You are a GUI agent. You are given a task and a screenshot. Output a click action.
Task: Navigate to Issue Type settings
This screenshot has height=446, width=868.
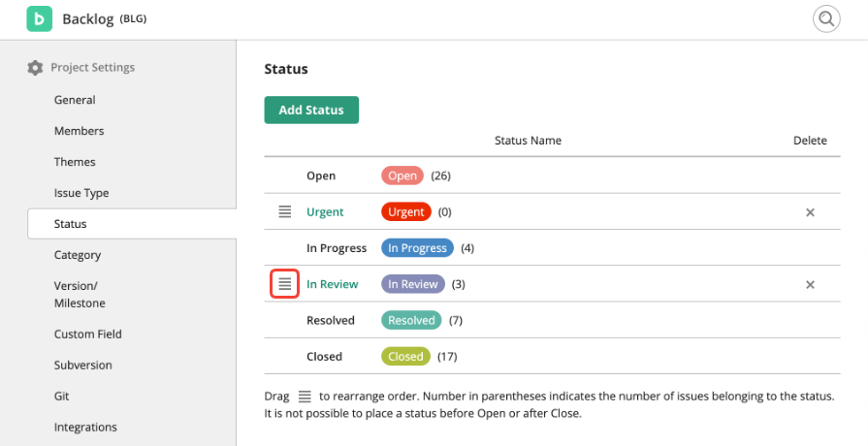[x=81, y=193]
